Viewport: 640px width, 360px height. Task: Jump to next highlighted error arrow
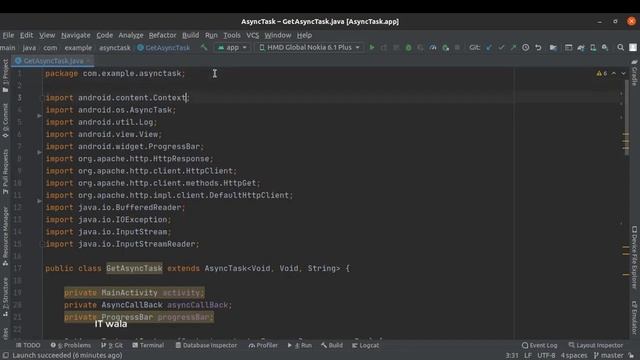623,73
